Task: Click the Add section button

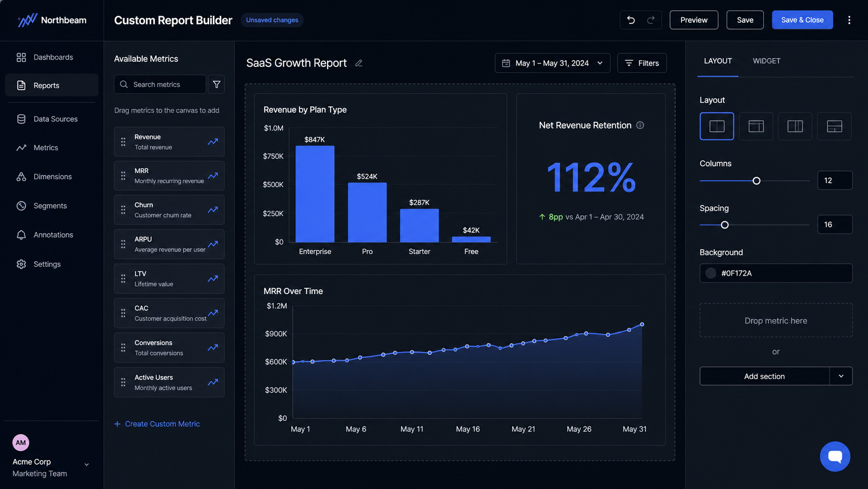Action: point(765,376)
